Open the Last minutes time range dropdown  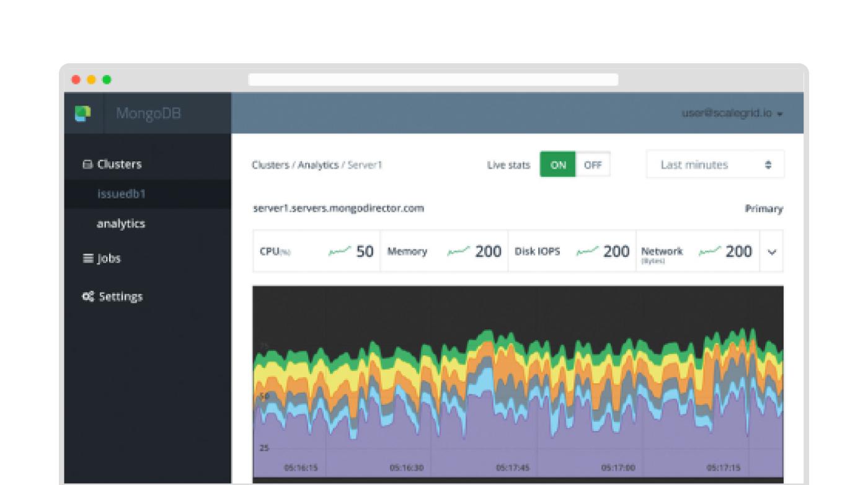pyautogui.click(x=715, y=165)
